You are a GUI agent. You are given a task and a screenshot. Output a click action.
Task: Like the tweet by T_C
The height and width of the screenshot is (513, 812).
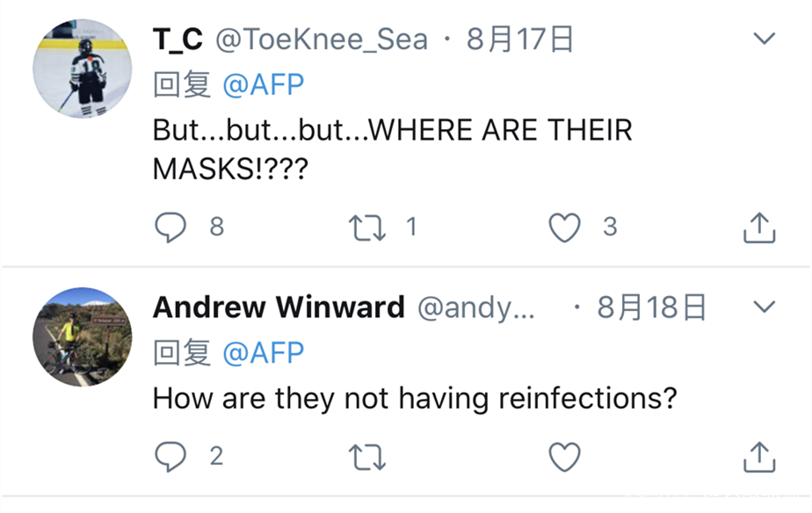[x=564, y=228]
